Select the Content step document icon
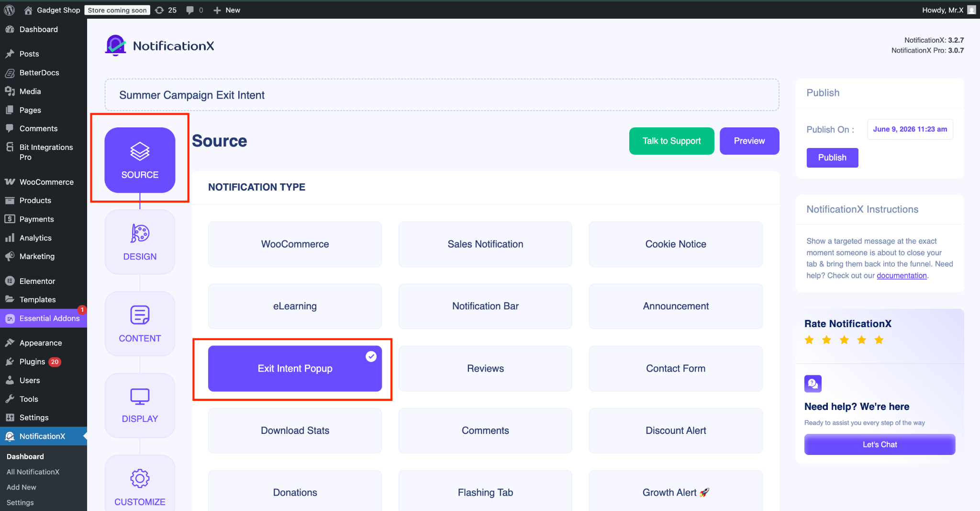 (140, 315)
